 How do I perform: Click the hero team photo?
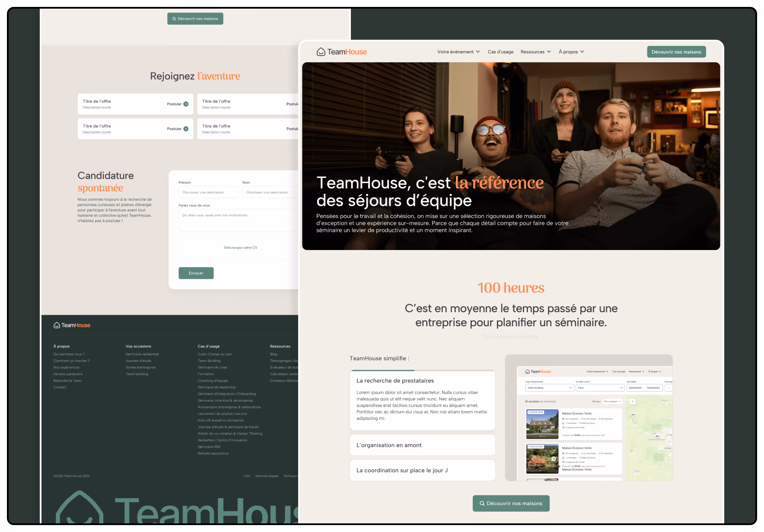[x=511, y=156]
